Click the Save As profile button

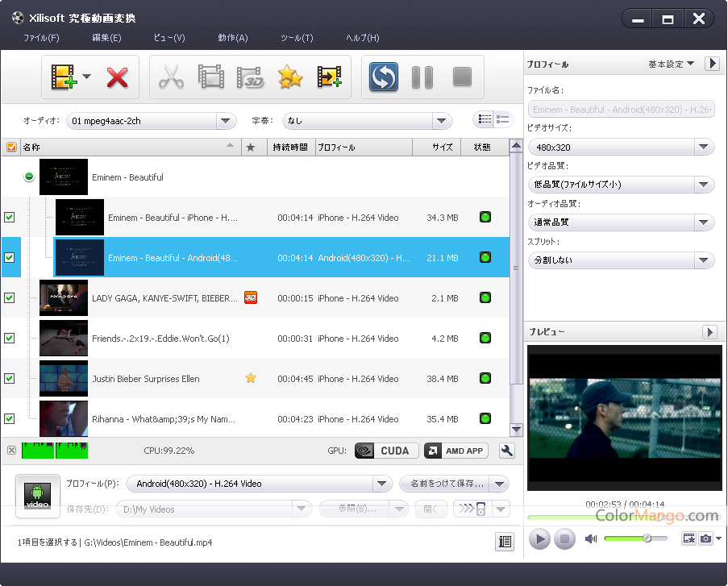coord(445,484)
